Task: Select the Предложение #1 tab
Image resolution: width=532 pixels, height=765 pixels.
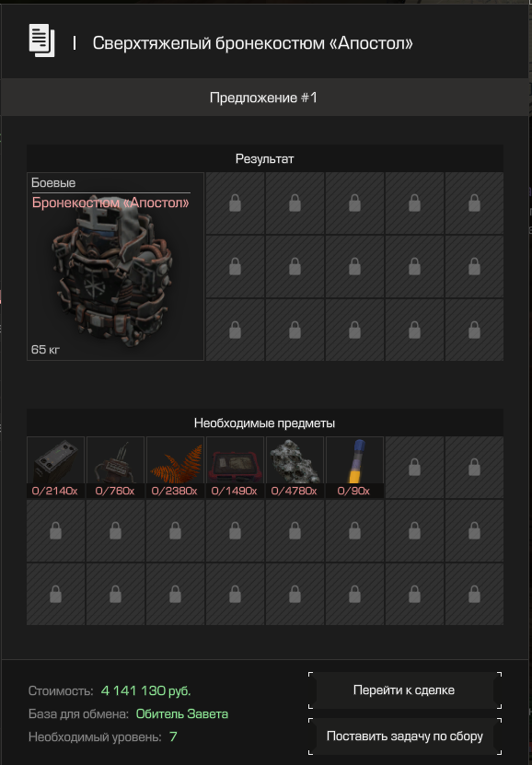Action: coord(265,98)
